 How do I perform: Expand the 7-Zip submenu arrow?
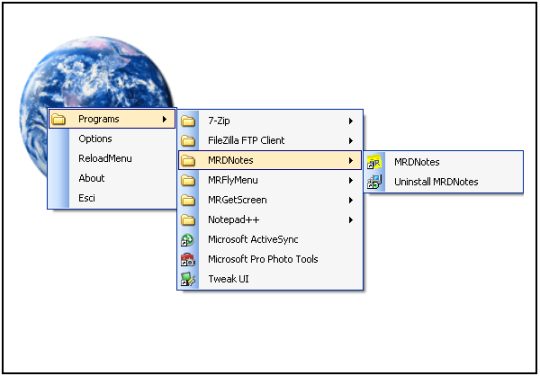351,121
